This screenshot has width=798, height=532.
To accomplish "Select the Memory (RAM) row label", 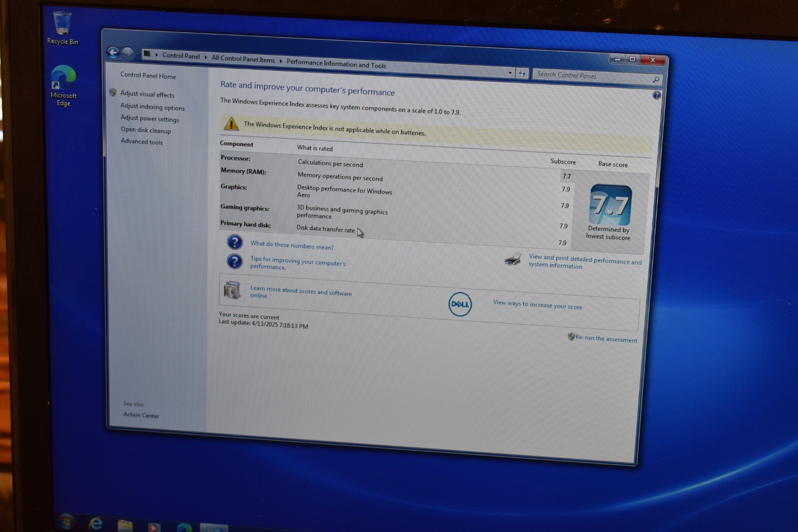I will 243,171.
